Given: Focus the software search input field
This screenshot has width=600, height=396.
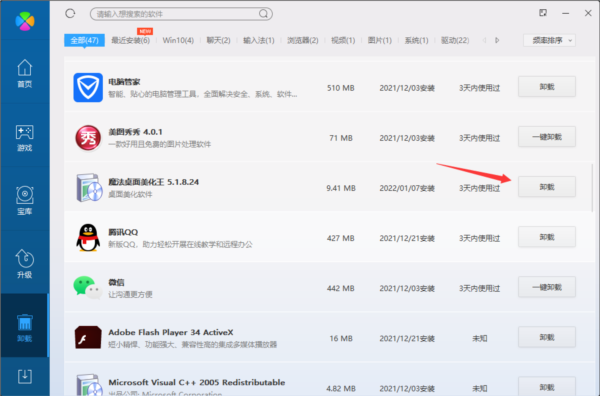Looking at the screenshot, I should coord(176,14).
